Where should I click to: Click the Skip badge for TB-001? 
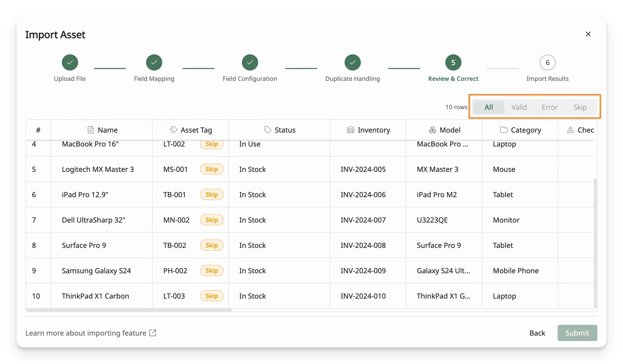pyautogui.click(x=212, y=194)
